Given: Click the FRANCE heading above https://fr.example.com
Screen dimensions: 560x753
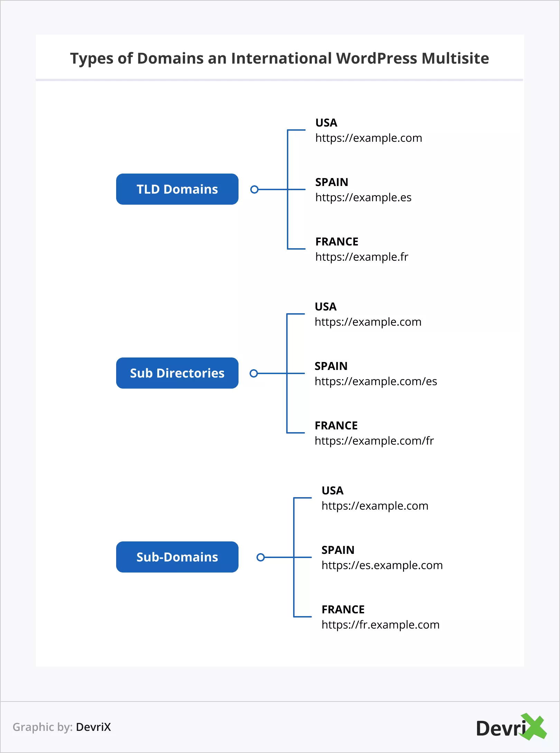Looking at the screenshot, I should pyautogui.click(x=343, y=610).
